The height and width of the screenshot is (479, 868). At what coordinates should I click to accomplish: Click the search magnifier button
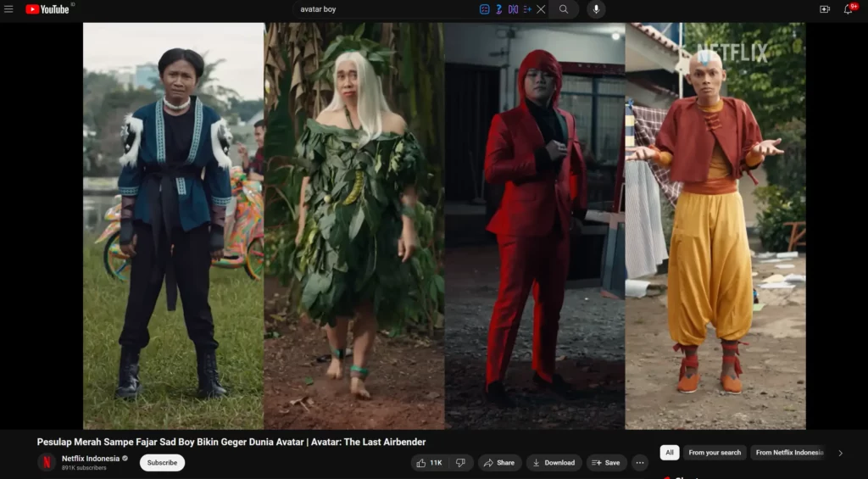pyautogui.click(x=564, y=9)
